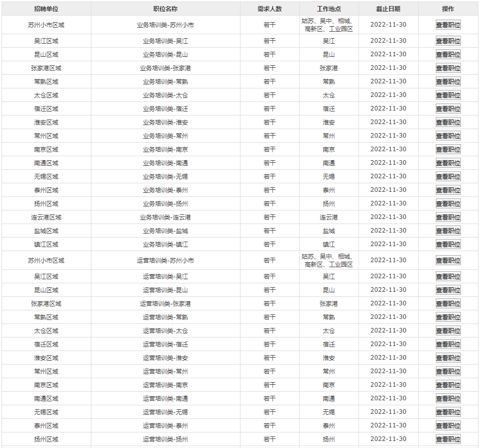Select the 业务培训类-无锡 position name

point(165,176)
